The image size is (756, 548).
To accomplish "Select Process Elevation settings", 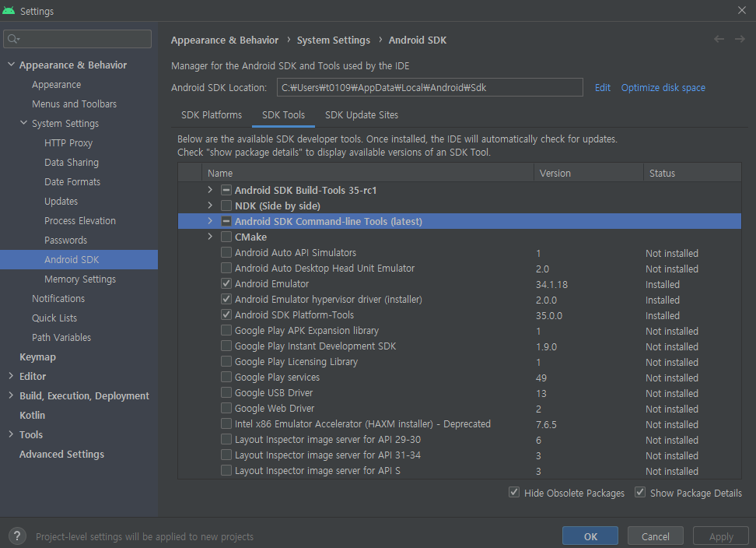I will tap(80, 220).
